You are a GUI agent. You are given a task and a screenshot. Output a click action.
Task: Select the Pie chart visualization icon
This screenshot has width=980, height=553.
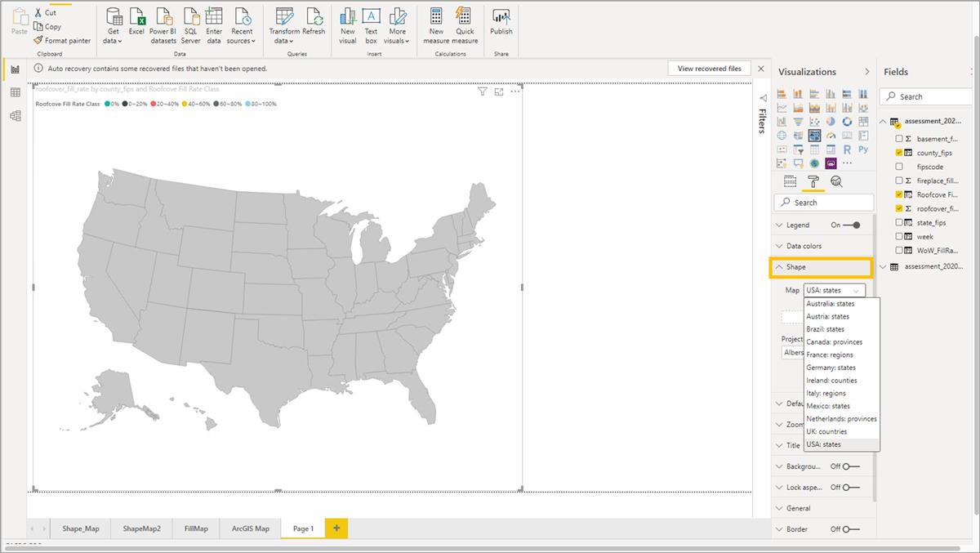pyautogui.click(x=831, y=121)
